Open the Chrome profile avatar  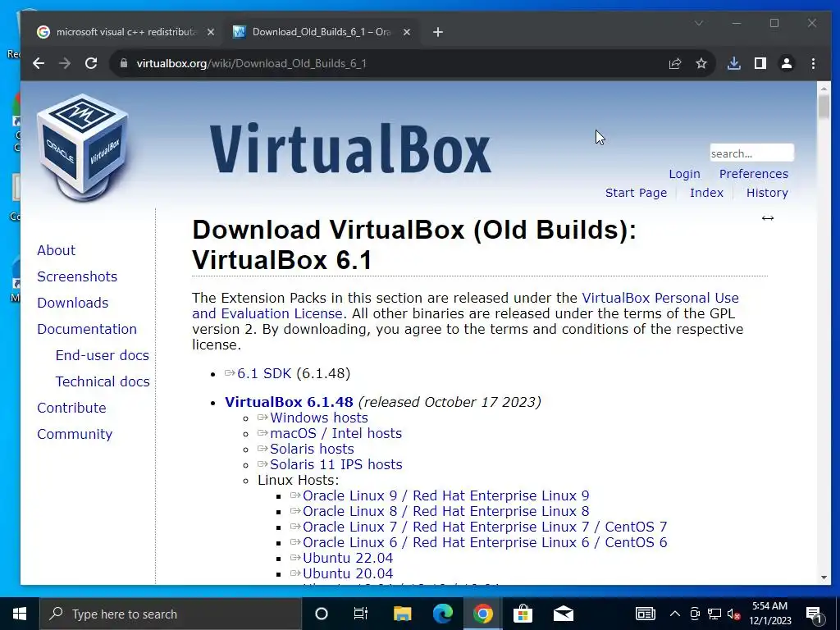[x=787, y=63]
